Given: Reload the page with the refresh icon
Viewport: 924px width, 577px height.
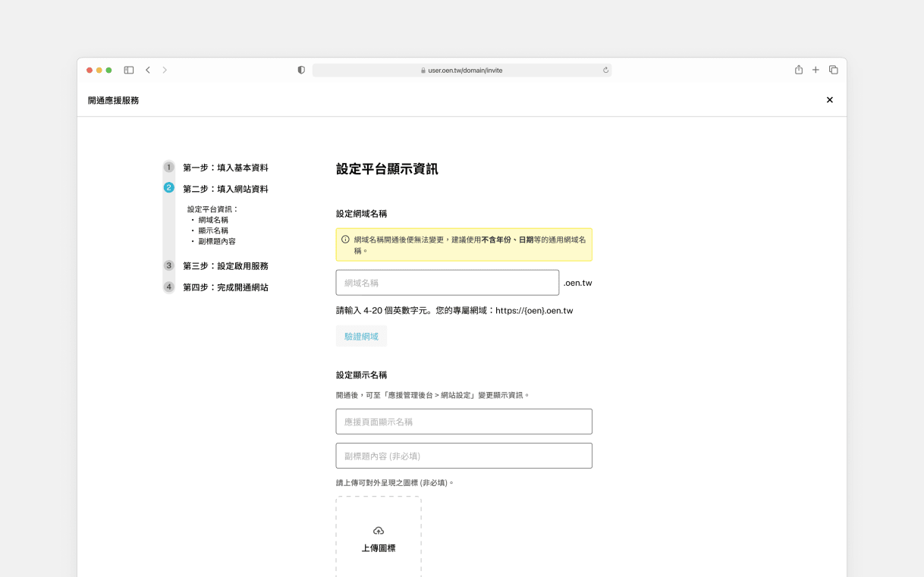Looking at the screenshot, I should [x=605, y=70].
